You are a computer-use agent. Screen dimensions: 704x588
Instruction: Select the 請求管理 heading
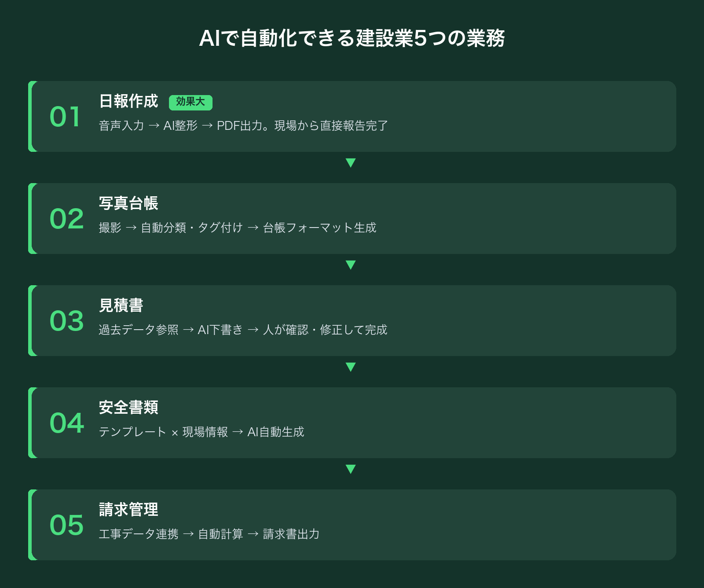point(128,510)
